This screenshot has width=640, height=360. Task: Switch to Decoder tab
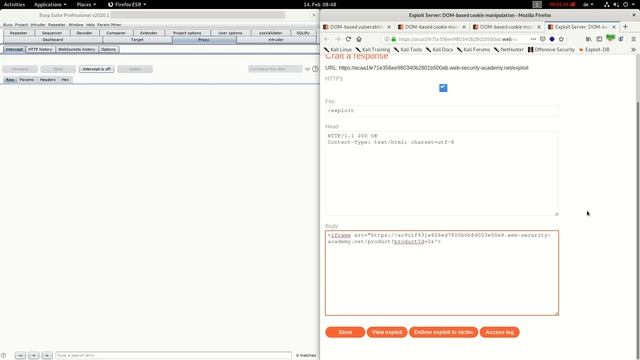point(84,33)
